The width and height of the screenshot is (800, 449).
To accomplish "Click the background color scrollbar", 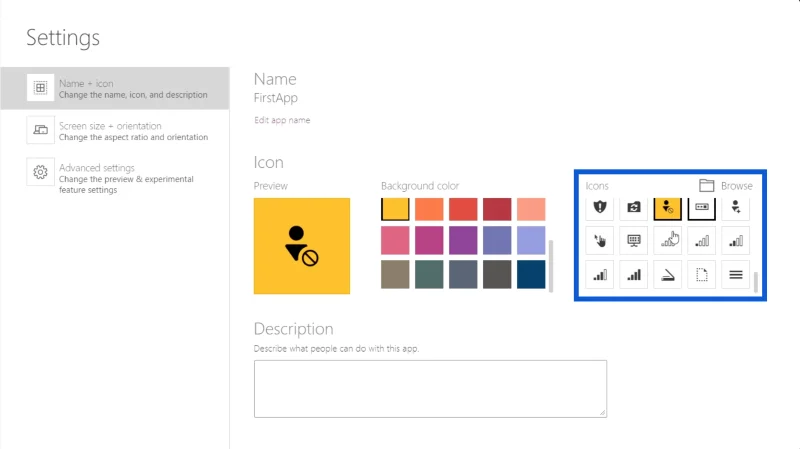I will click(551, 266).
